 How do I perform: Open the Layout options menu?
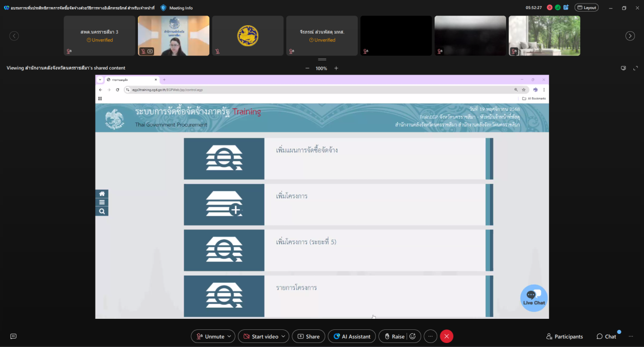pyautogui.click(x=586, y=8)
